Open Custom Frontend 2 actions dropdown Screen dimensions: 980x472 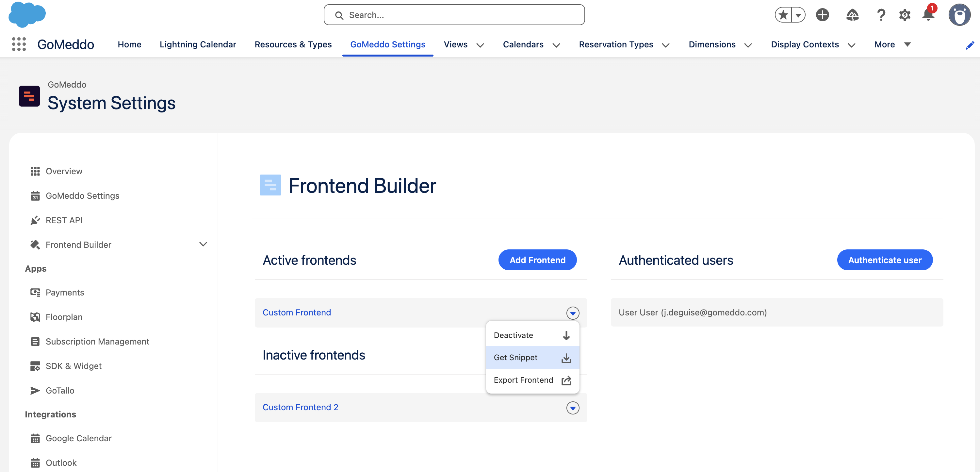pos(573,408)
